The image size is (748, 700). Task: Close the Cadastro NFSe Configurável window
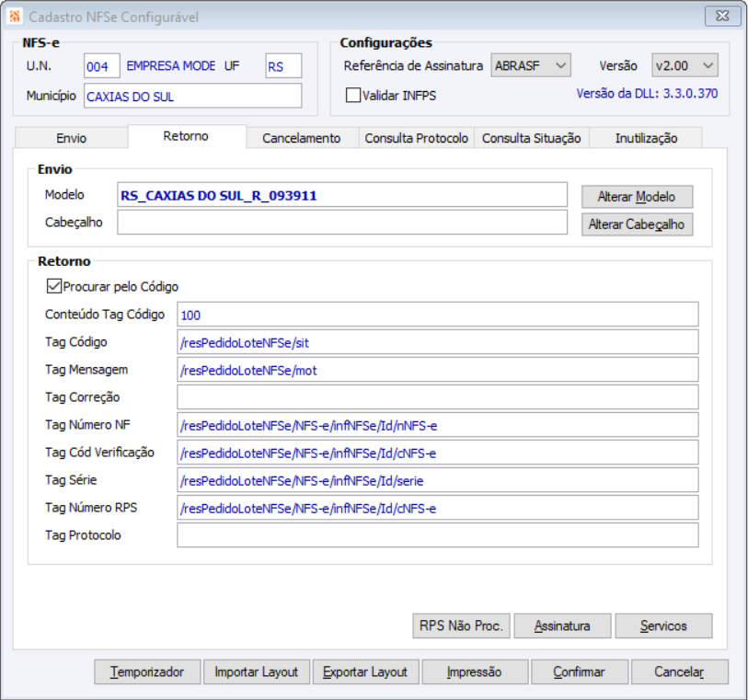click(x=719, y=17)
